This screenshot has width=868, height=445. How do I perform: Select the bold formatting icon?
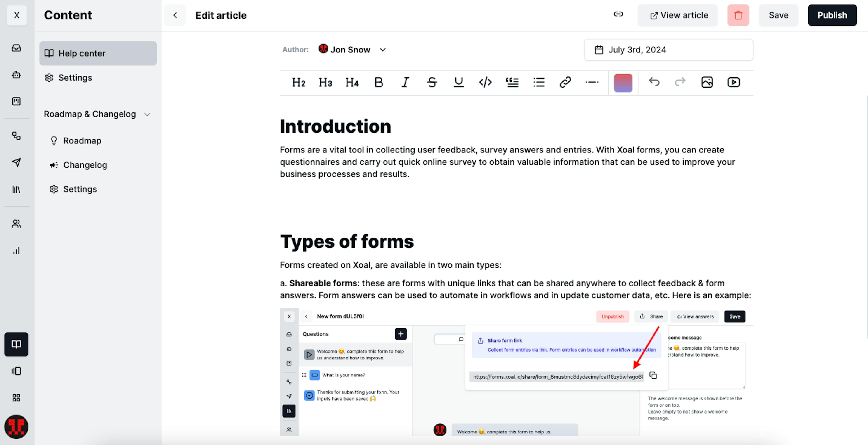[x=378, y=82]
